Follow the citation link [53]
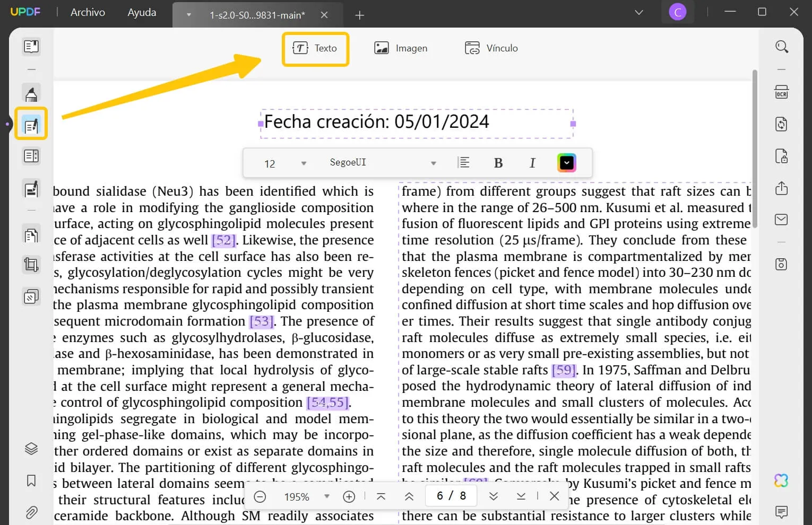Image resolution: width=812 pixels, height=525 pixels. 262,321
